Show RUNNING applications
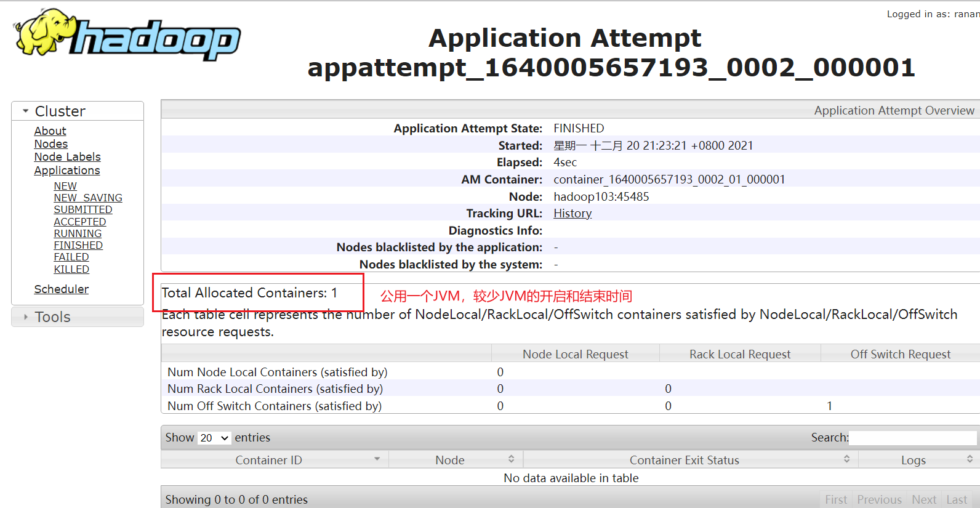 coord(78,233)
